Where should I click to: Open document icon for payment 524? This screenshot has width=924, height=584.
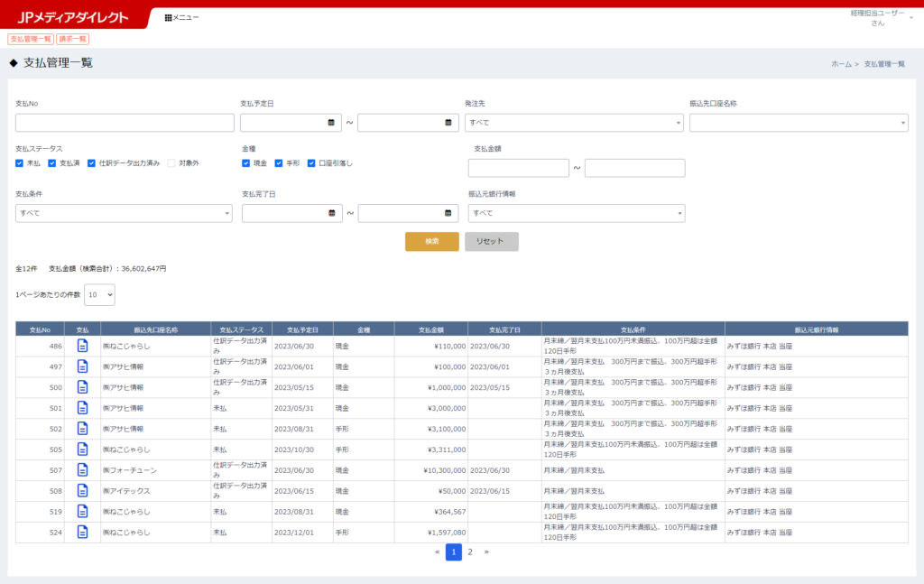pos(82,532)
